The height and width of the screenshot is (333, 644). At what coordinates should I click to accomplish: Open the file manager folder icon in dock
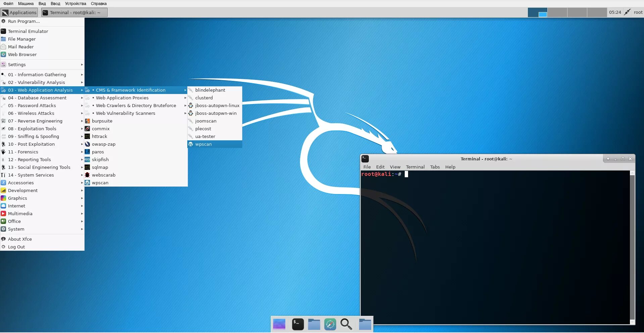[x=314, y=324]
